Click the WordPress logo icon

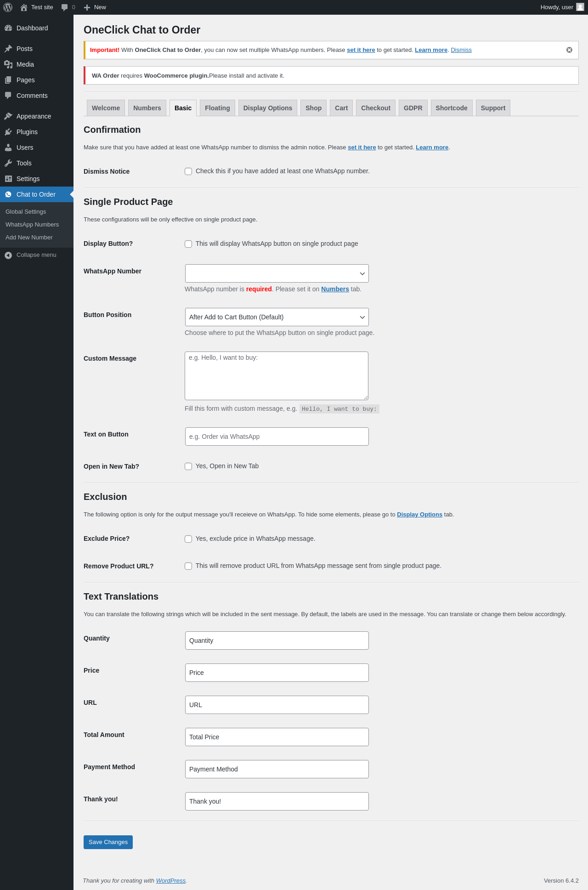point(8,7)
